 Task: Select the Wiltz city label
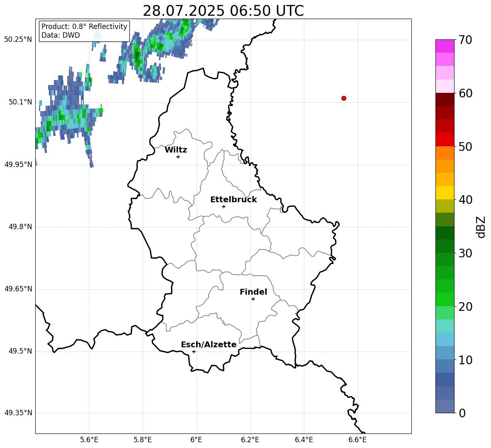click(x=176, y=150)
